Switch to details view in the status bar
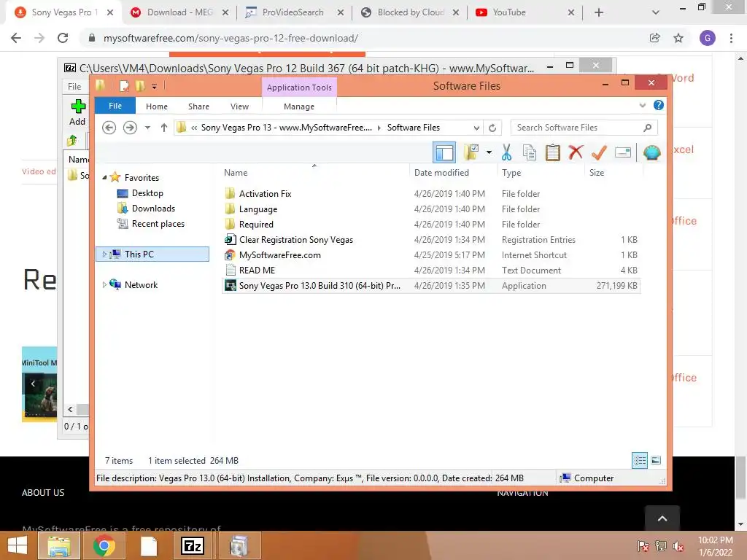747x560 pixels. pyautogui.click(x=640, y=460)
